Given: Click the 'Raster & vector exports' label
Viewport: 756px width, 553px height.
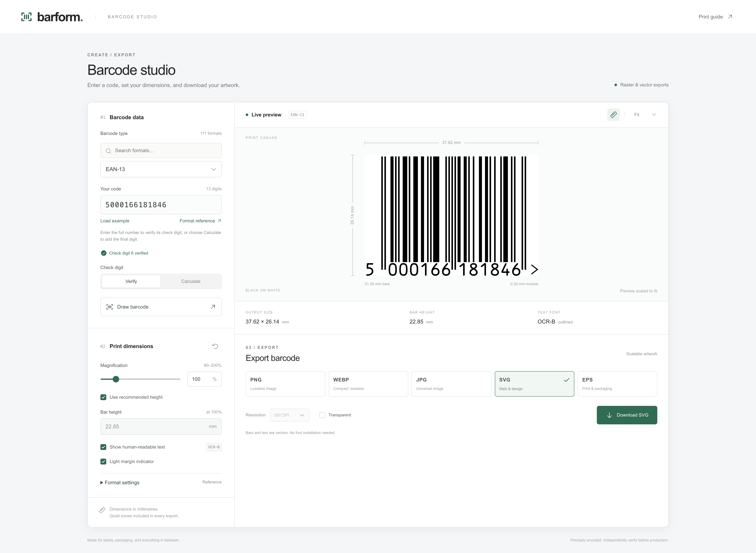Looking at the screenshot, I should tap(644, 85).
